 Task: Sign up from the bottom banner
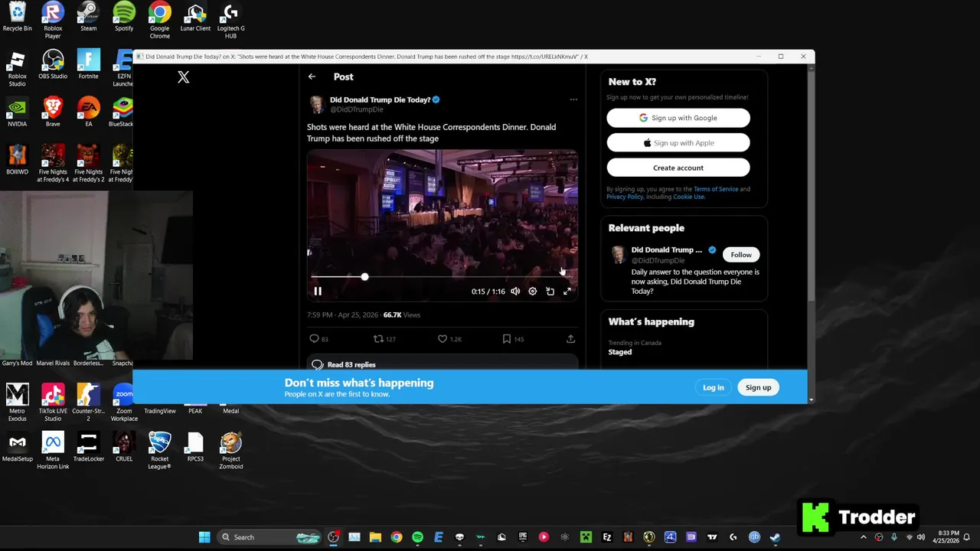coord(758,387)
